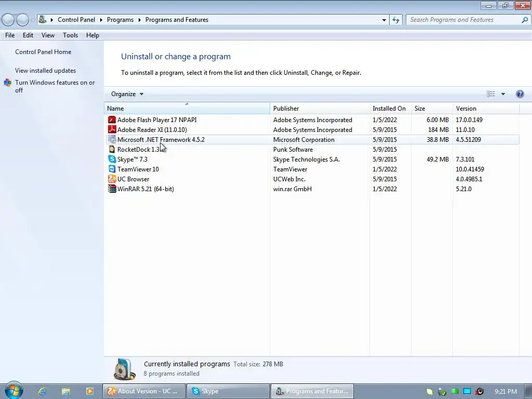Sort by the Installed On column header
The height and width of the screenshot is (399, 532).
click(390, 109)
